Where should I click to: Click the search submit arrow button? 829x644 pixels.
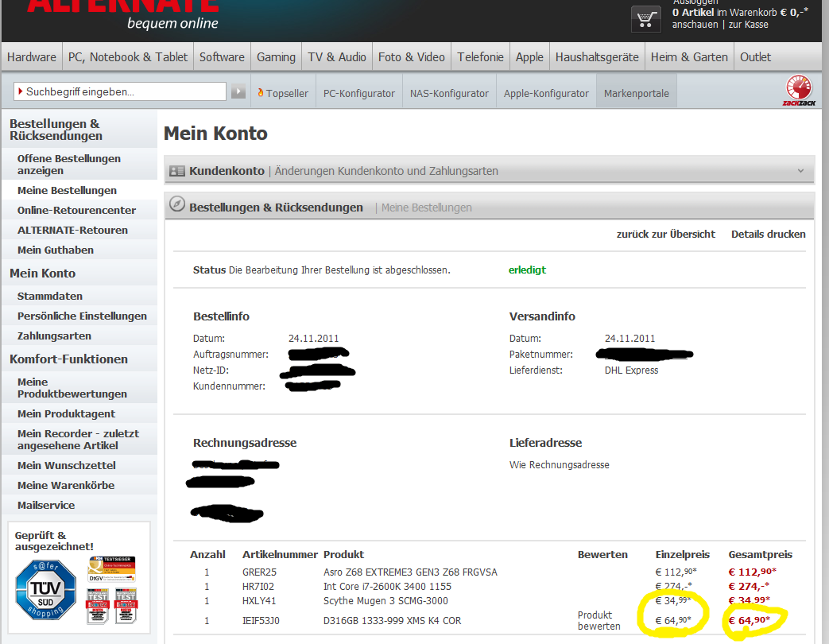tap(238, 91)
